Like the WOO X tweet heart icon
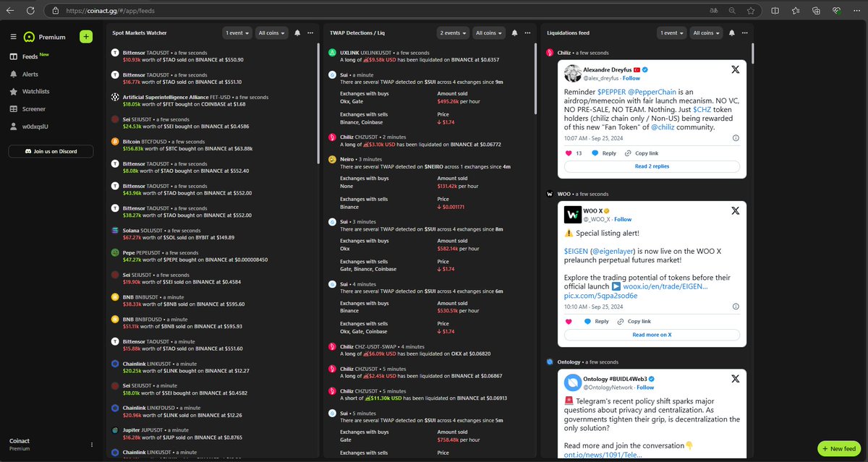This screenshot has width=868, height=462. (568, 321)
